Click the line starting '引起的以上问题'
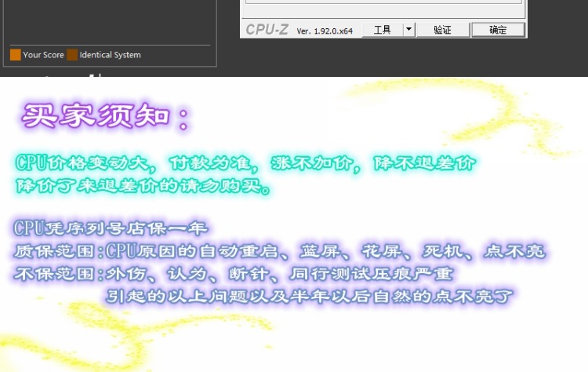The height and width of the screenshot is (372, 588). tap(310, 297)
